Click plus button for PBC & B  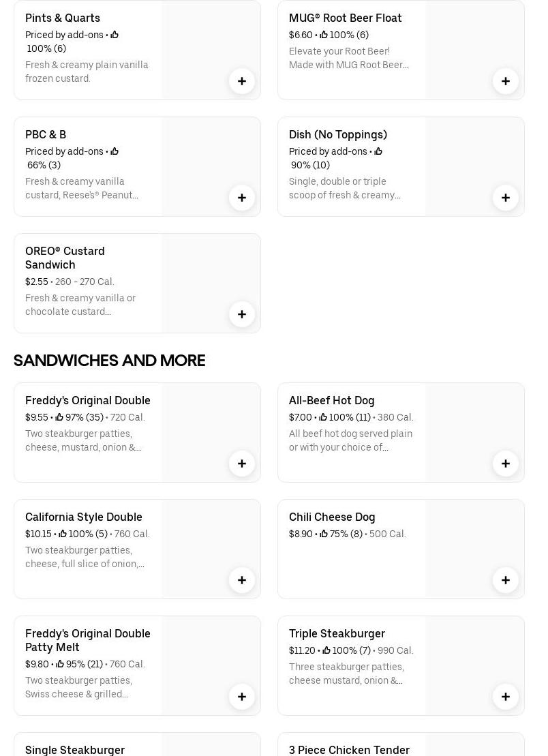(x=242, y=198)
